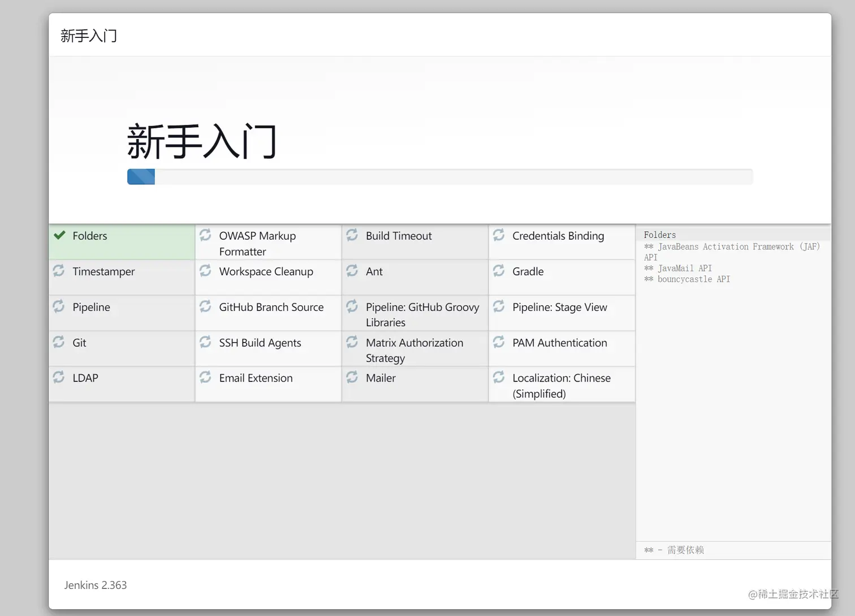
Task: Click the pending sync icon beside Ant
Action: click(x=352, y=271)
